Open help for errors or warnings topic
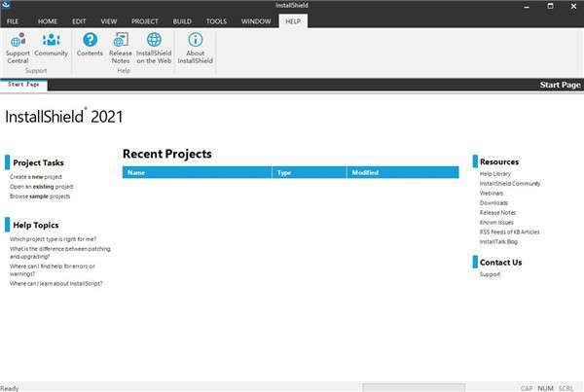This screenshot has width=584, height=392. click(53, 269)
